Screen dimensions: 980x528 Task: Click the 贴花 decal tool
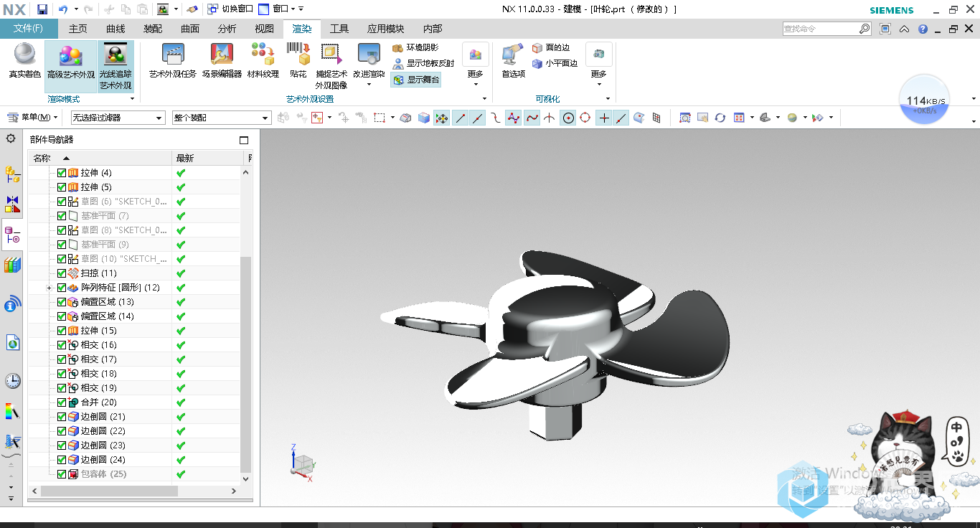click(x=298, y=60)
